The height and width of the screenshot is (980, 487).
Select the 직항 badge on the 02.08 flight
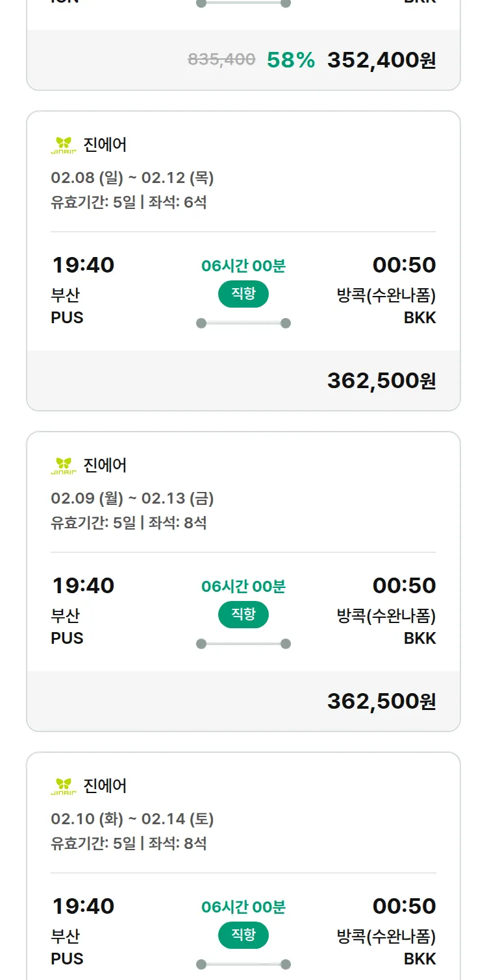[x=243, y=294]
